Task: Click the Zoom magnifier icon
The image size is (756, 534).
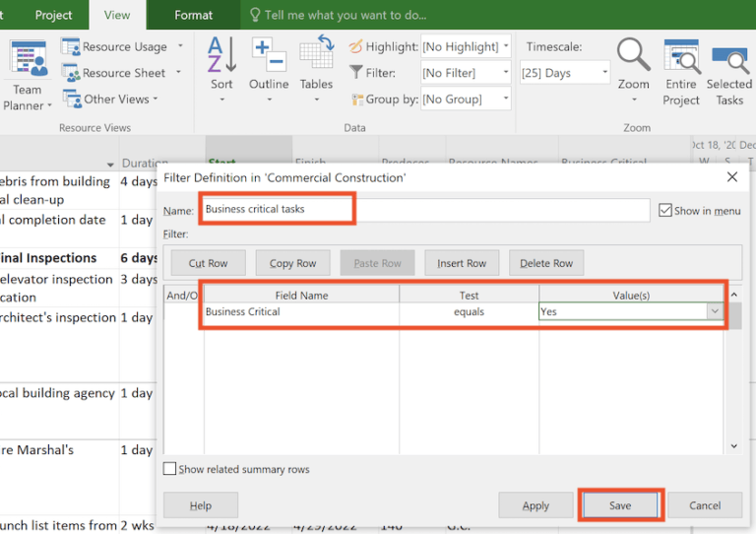Action: (633, 54)
